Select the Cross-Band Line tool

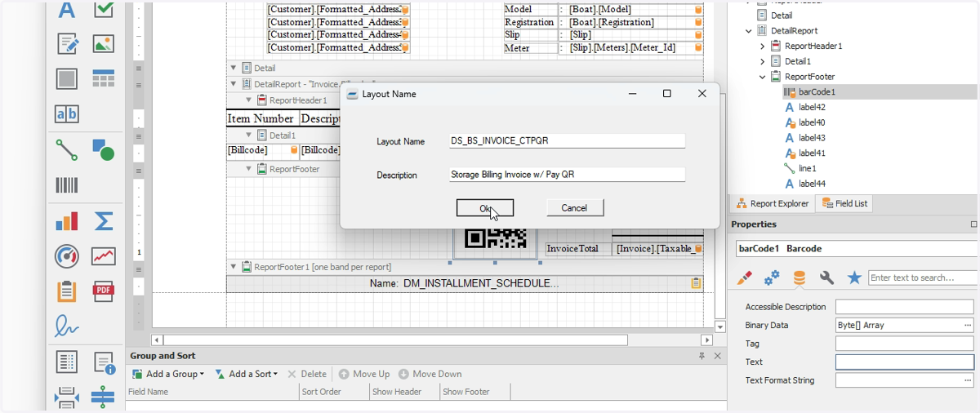[x=103, y=397]
